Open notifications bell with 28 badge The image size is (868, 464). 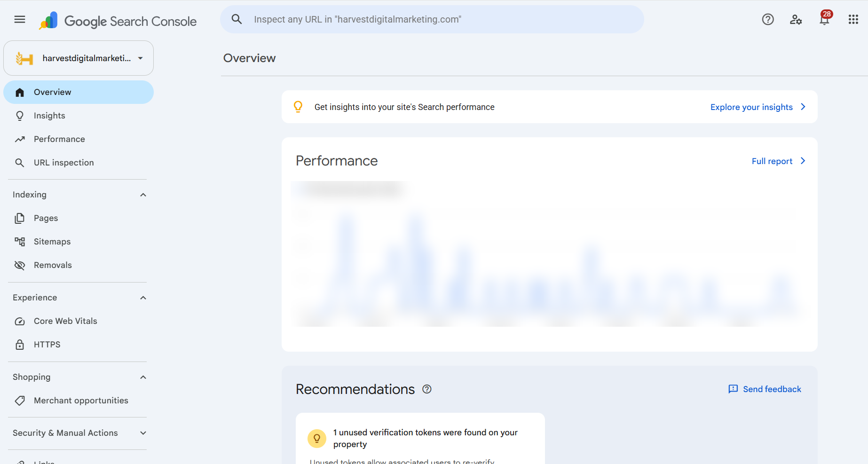tap(825, 18)
